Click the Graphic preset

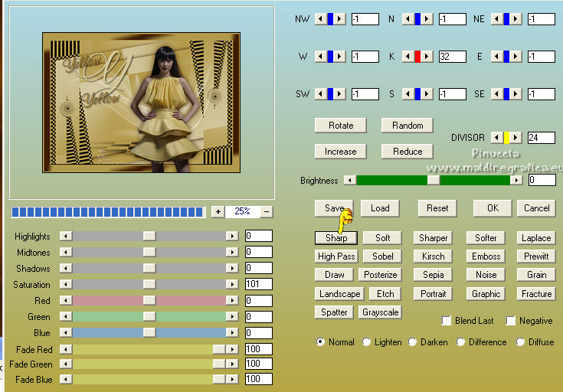click(486, 294)
